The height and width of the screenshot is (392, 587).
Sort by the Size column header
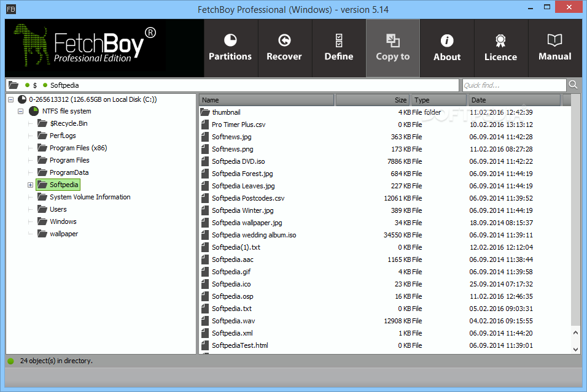point(373,100)
